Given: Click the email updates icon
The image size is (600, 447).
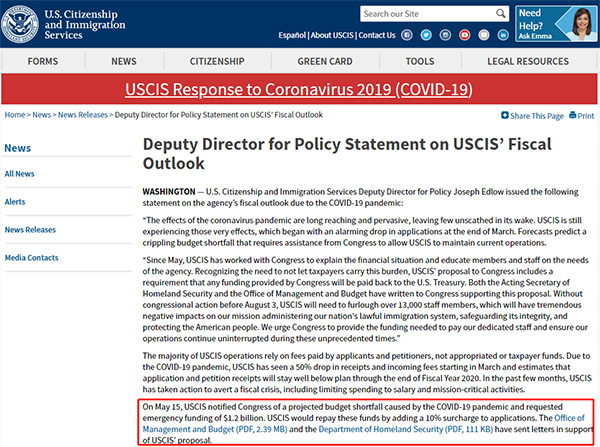Looking at the screenshot, I should point(484,35).
